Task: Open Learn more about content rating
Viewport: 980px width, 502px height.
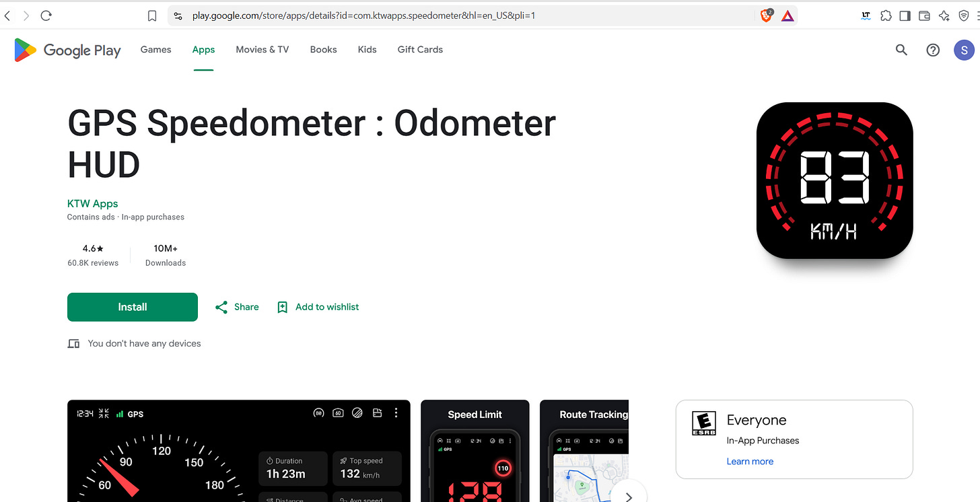Action: pos(750,462)
